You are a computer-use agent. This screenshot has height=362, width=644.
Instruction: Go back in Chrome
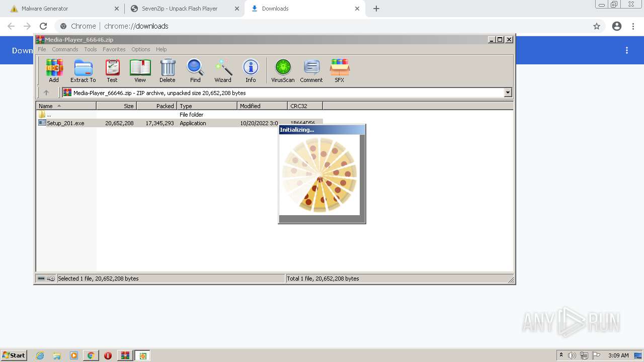pyautogui.click(x=11, y=26)
